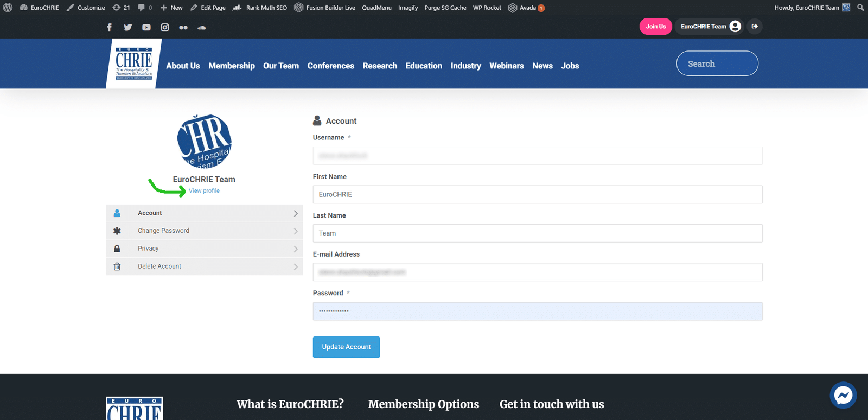Open the EuroCHRIE Team user button
This screenshot has height=420, width=868.
point(710,27)
